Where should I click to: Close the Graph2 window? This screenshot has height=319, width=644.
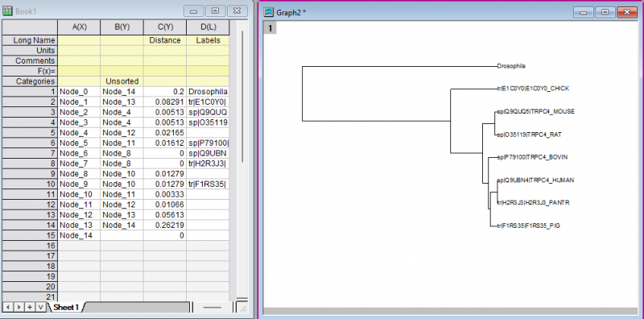[x=627, y=12]
